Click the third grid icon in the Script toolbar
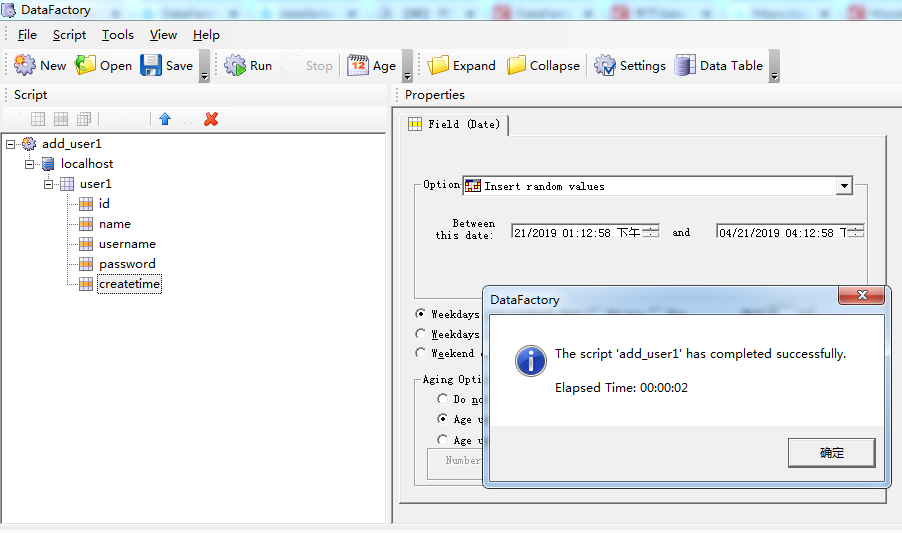Viewport: 902px width, 533px height. tap(84, 119)
